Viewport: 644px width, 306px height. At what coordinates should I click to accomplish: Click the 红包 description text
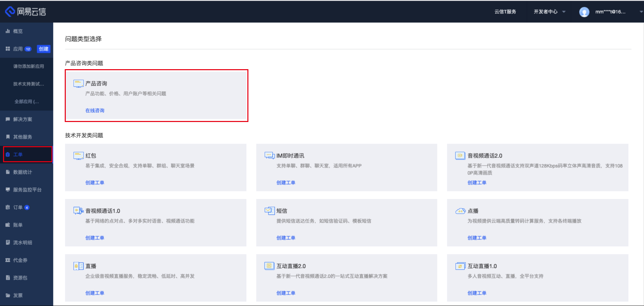[x=140, y=166]
